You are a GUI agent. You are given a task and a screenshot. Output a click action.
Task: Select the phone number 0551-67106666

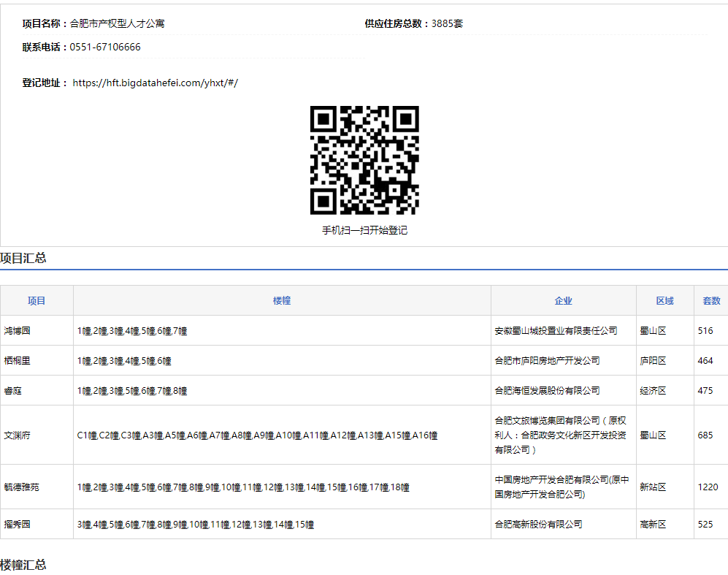click(105, 47)
